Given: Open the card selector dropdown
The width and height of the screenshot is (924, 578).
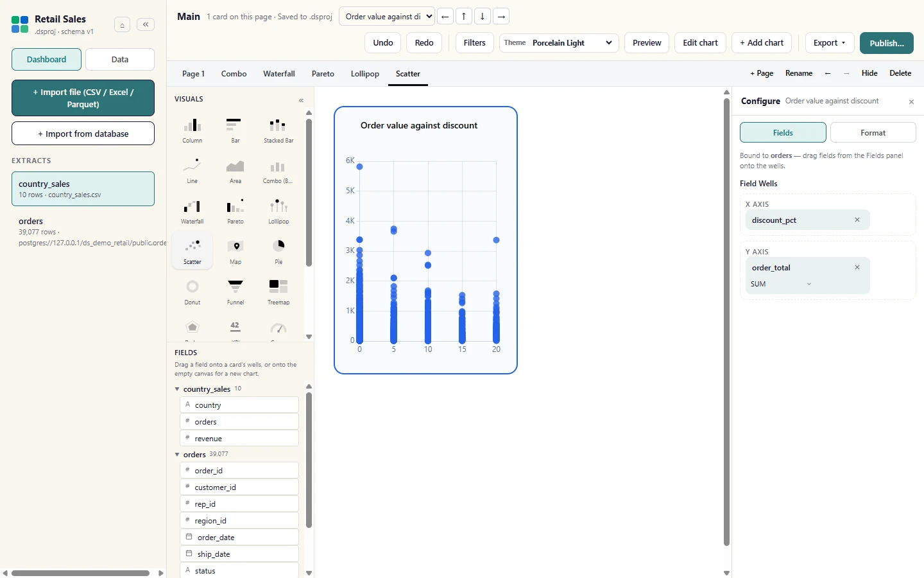Looking at the screenshot, I should pyautogui.click(x=387, y=17).
